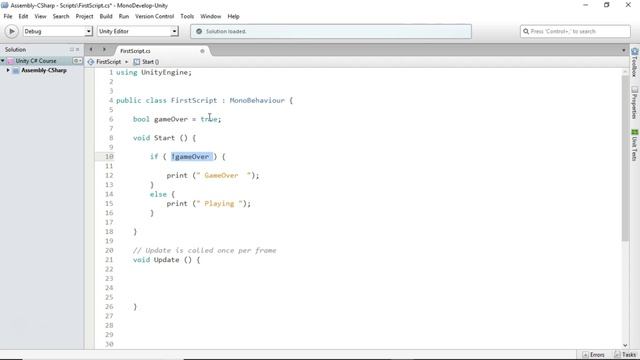Click the 'else' keyword on line 14
This screenshot has height=360, width=640.
pos(158,194)
